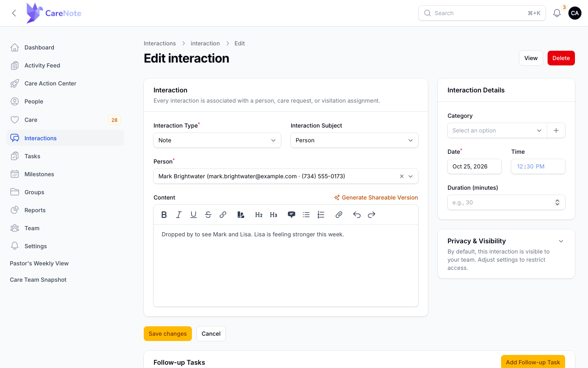Insert a blockquote with the speech-bubble icon
Screen dimensions: 588x368
292,215
